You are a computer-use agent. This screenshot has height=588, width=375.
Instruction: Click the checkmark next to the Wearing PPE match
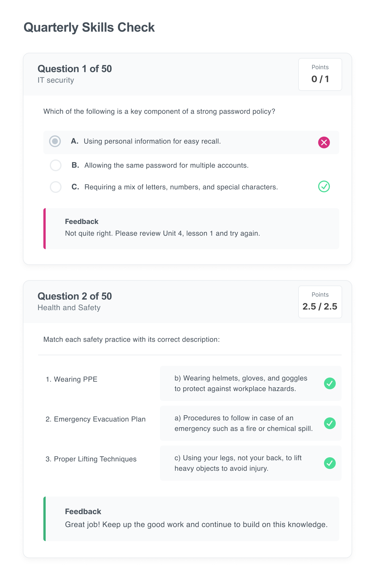coord(330,383)
